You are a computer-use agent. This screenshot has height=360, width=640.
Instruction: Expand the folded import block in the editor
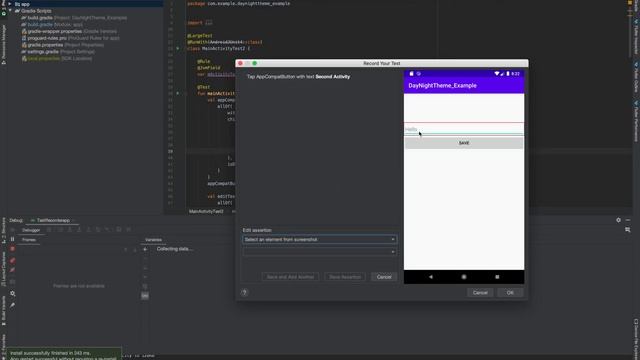pyautogui.click(x=209, y=23)
